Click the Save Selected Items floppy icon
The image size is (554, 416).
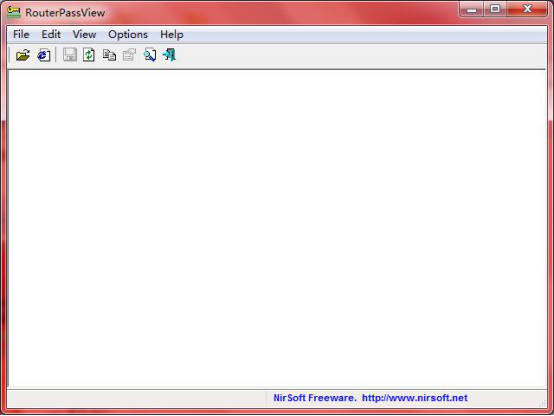pos(70,55)
